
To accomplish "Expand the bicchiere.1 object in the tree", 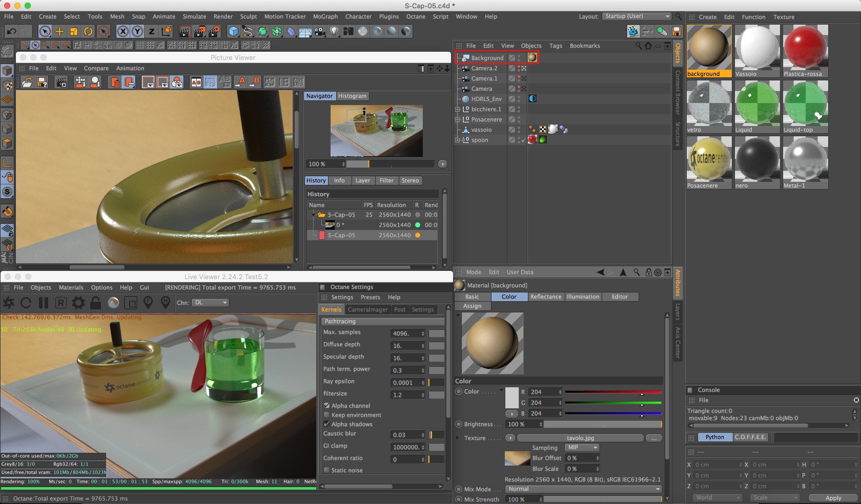I will tap(458, 109).
